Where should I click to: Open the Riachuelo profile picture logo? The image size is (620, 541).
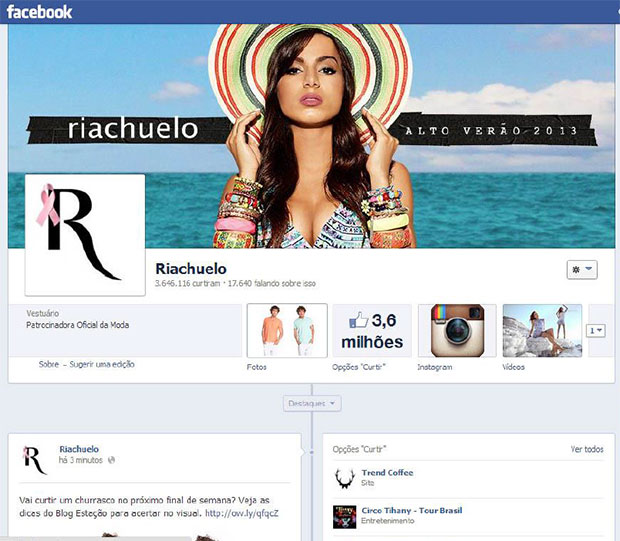coord(85,235)
